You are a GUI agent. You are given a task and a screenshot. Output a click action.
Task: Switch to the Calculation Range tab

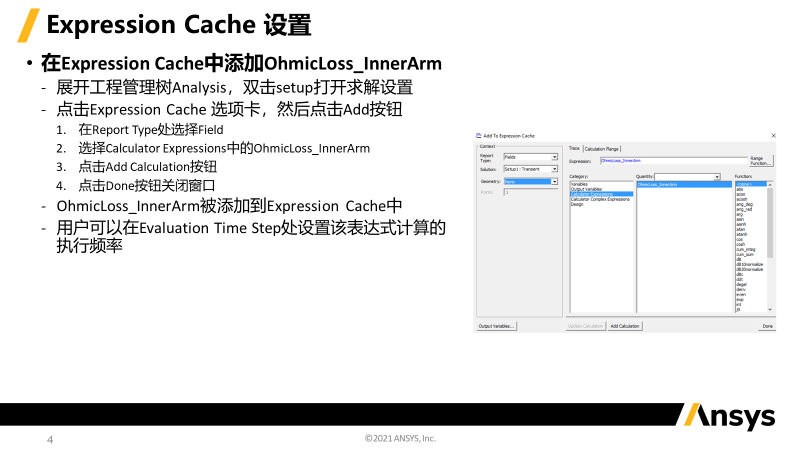601,148
